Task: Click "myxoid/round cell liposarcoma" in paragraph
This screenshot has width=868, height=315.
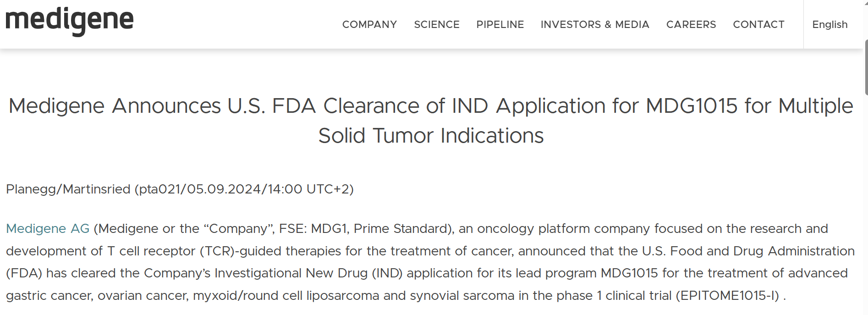Action: [286, 296]
